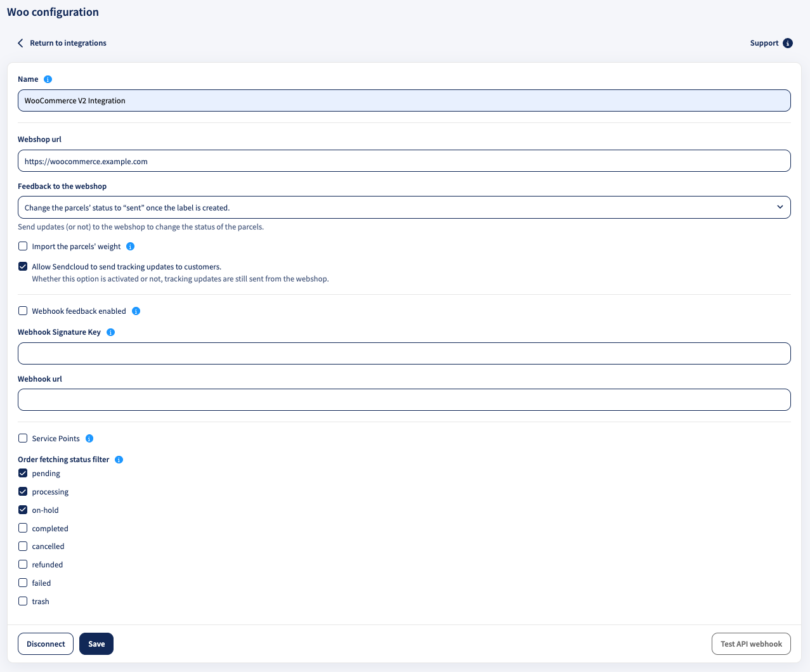
Task: Click the back chevron beside Return to integrations
Action: coord(20,43)
